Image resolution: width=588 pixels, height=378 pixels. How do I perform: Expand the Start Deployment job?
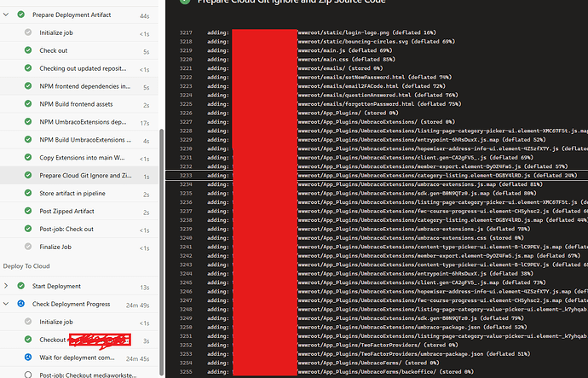pyautogui.click(x=6, y=286)
